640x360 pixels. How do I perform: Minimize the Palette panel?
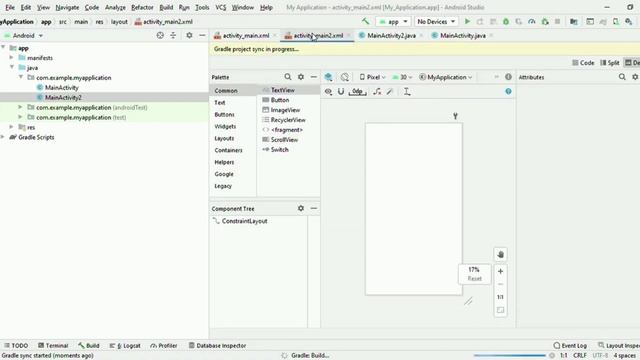[313, 77]
